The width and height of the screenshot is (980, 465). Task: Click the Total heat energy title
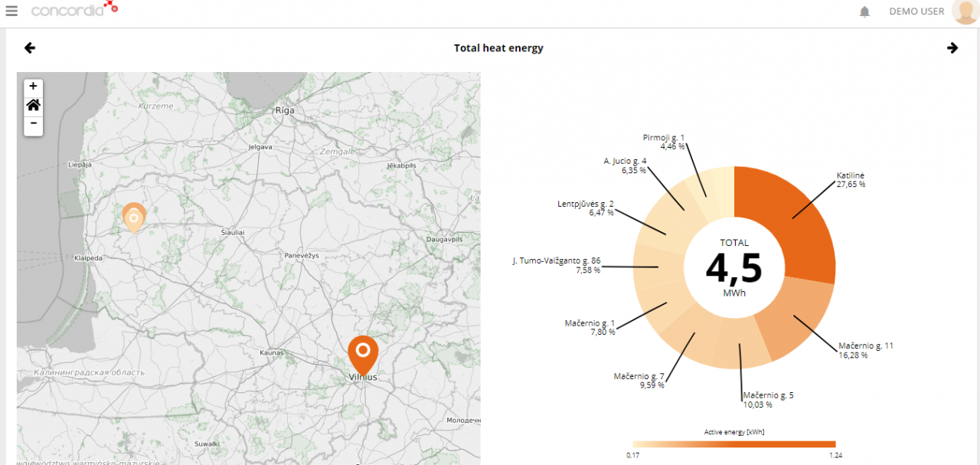498,48
